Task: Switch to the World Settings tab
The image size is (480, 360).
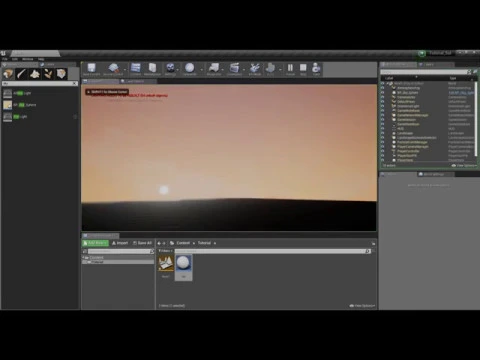Action: coord(435,174)
